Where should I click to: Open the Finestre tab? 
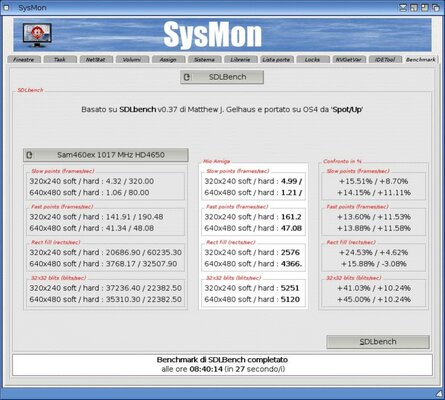click(24, 59)
